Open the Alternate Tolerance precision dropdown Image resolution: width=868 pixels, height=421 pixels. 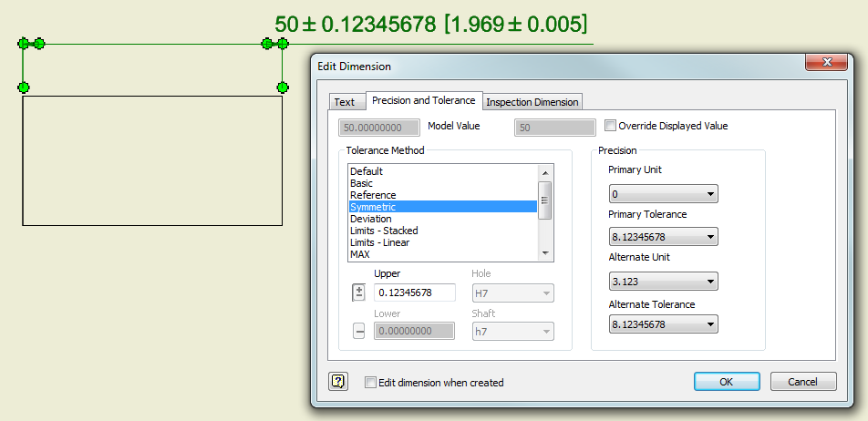tap(663, 324)
